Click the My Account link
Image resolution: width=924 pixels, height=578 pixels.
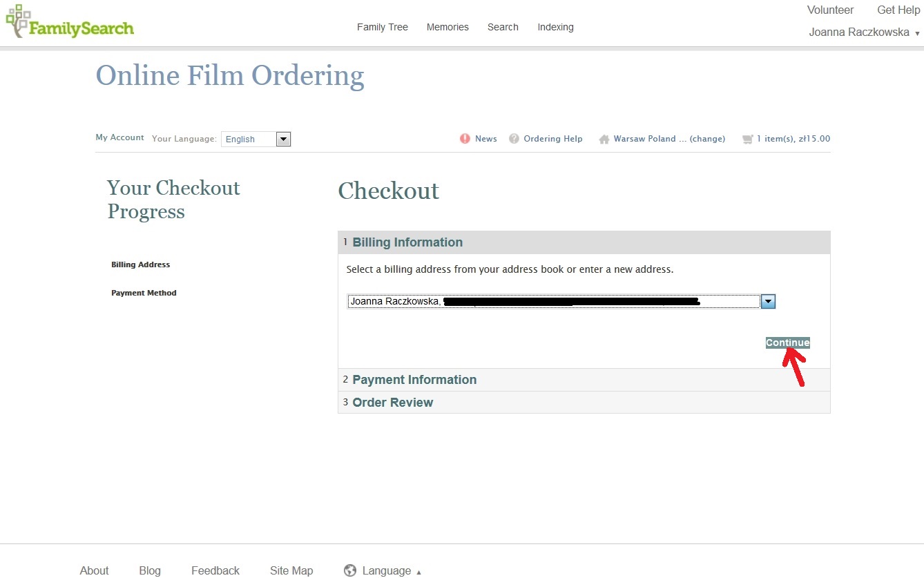(119, 137)
